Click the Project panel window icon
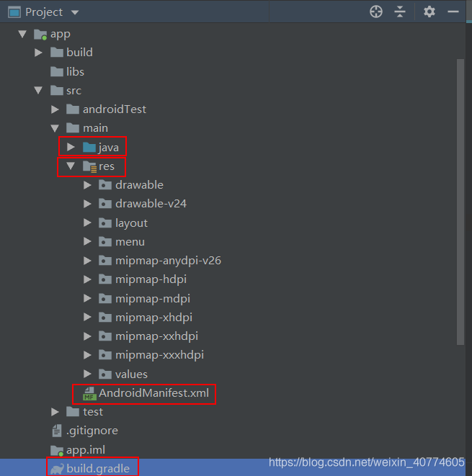Viewport: 472px width, 476px height. click(14, 12)
